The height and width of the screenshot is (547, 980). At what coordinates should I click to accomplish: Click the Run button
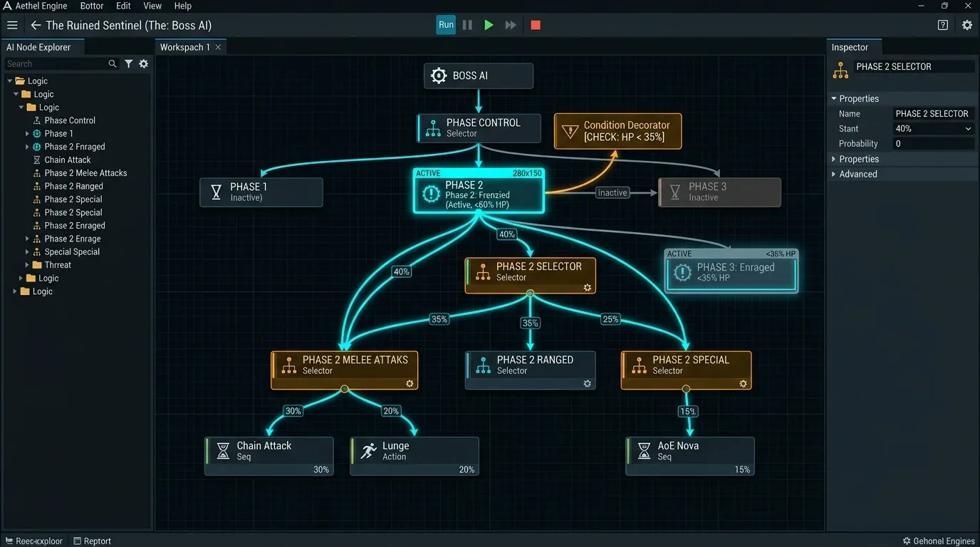pos(446,25)
